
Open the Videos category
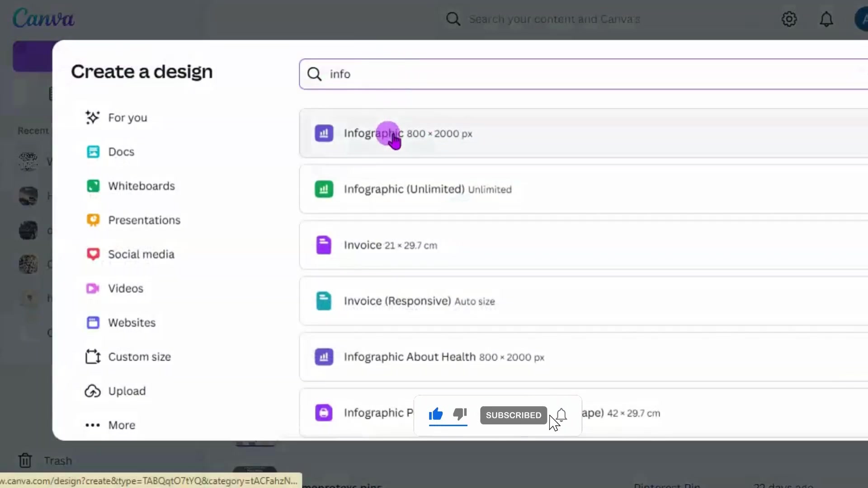(125, 288)
